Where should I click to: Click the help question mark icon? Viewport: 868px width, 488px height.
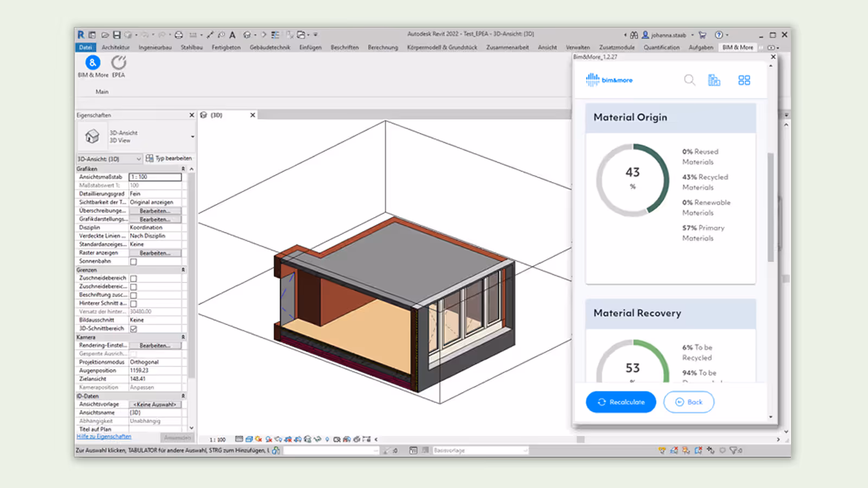point(719,35)
